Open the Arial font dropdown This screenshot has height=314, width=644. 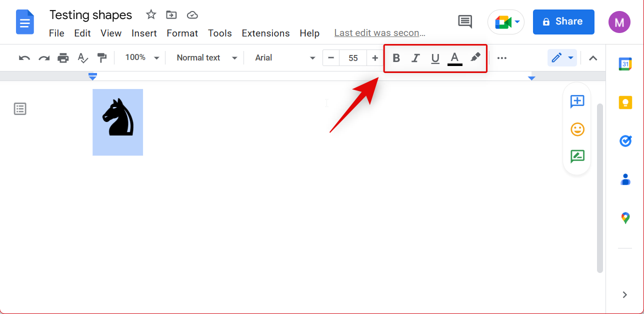tap(285, 58)
